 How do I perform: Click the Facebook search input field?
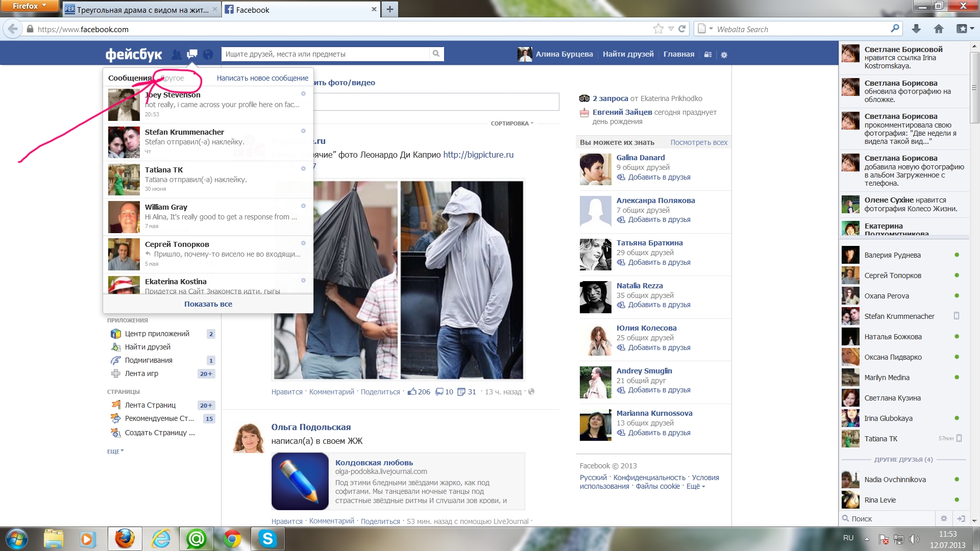[327, 54]
